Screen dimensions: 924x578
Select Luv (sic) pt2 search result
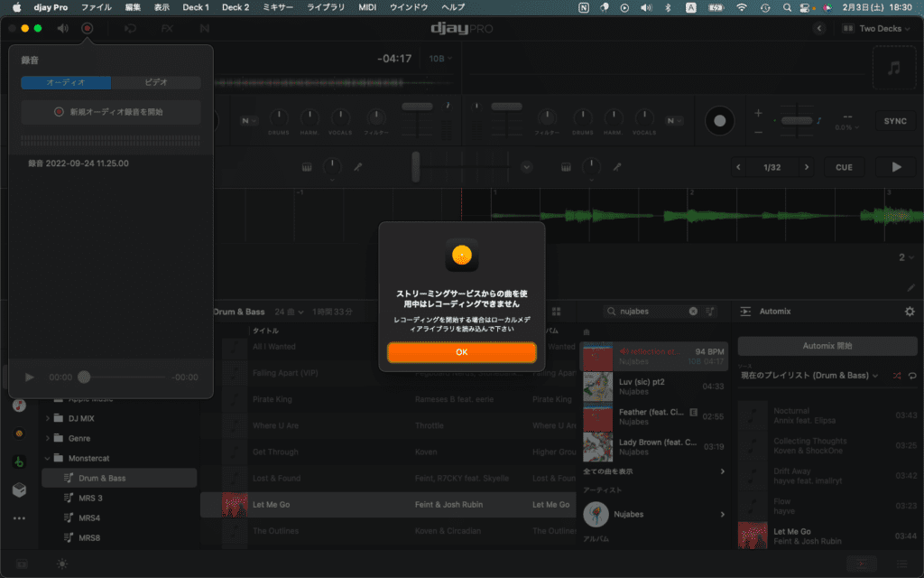pyautogui.click(x=653, y=387)
